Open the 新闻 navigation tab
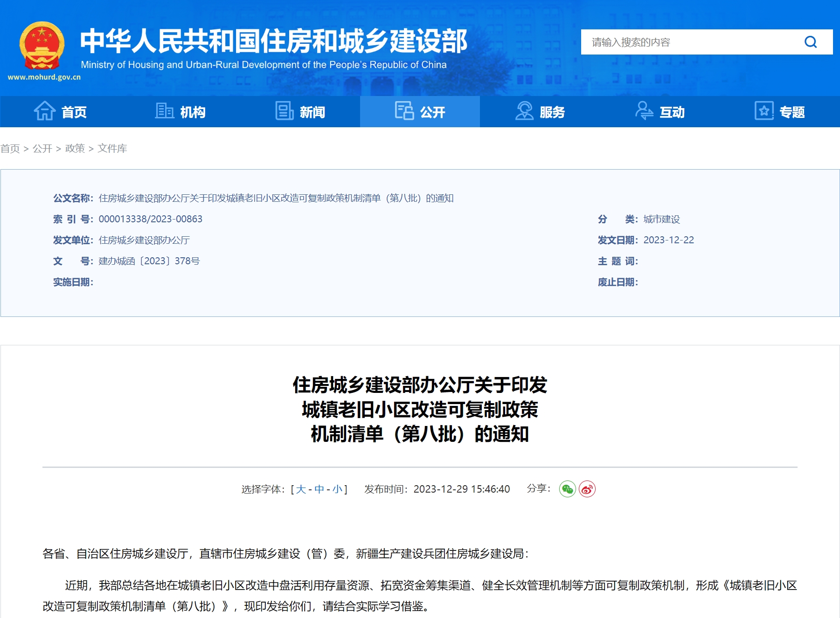The image size is (840, 618). tap(300, 111)
